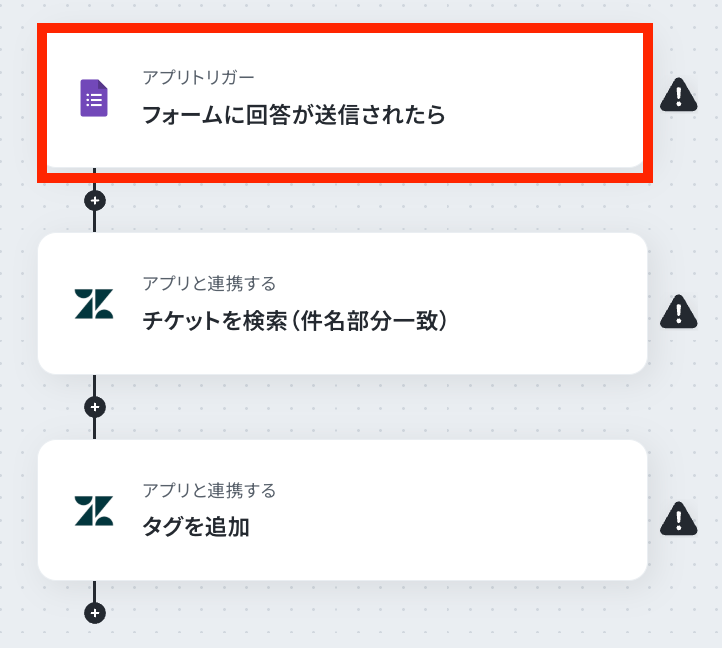Select the フォームに回答が送信されたら title text

[293, 116]
